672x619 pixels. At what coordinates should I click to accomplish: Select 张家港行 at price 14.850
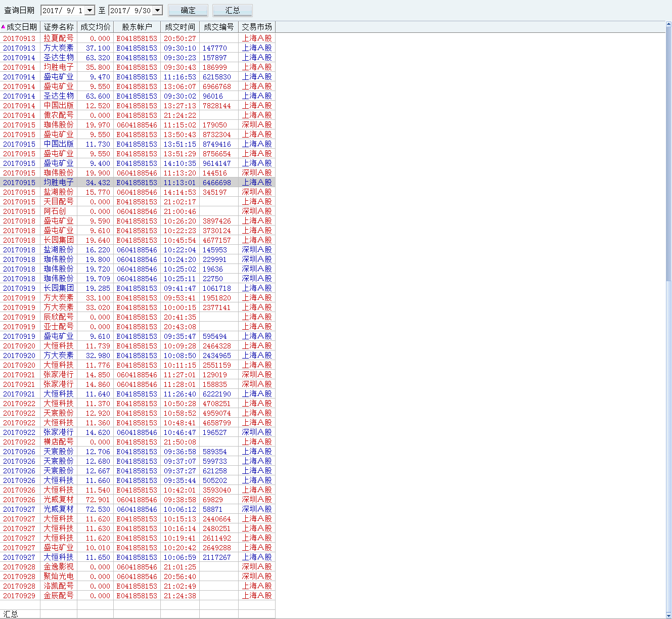pyautogui.click(x=59, y=375)
